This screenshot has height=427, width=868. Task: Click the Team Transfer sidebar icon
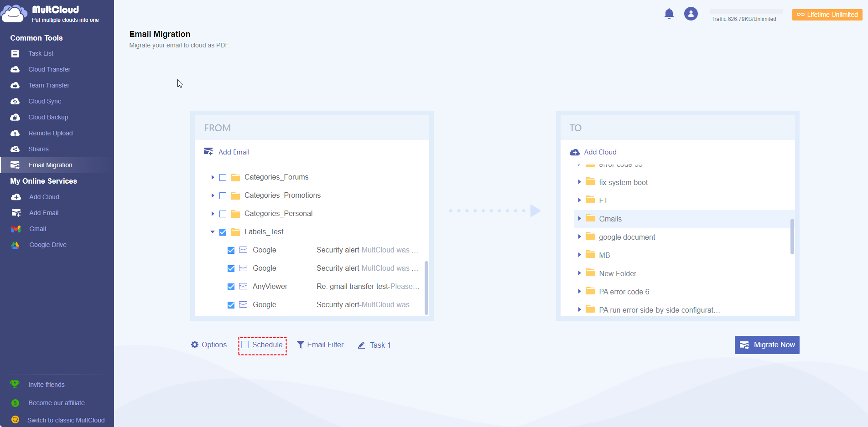(15, 85)
